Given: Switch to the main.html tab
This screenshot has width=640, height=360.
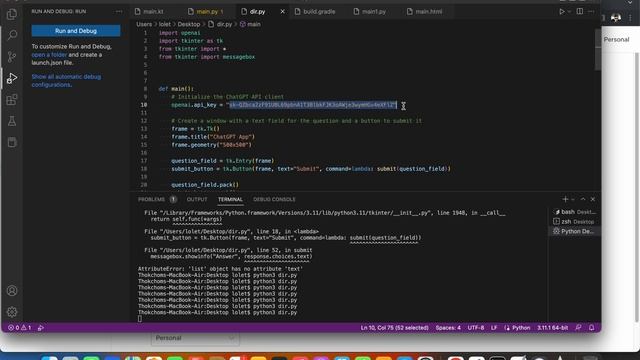Looking at the screenshot, I should [x=429, y=11].
